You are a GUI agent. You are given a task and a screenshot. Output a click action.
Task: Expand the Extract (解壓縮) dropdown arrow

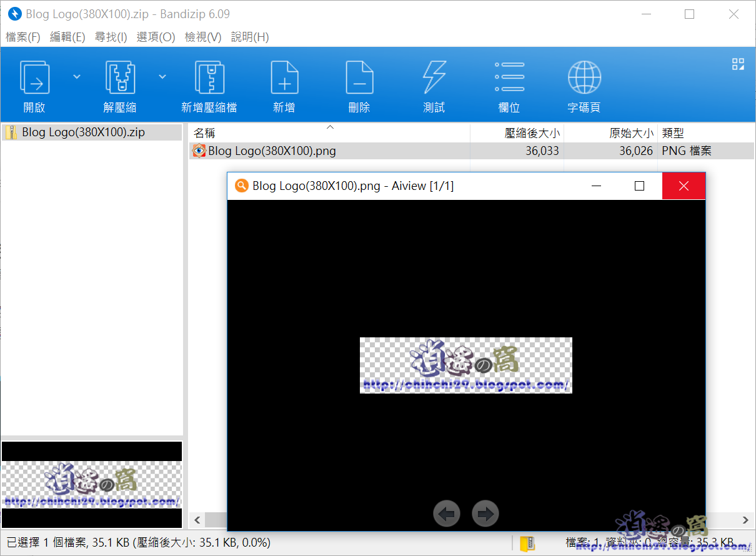[162, 77]
